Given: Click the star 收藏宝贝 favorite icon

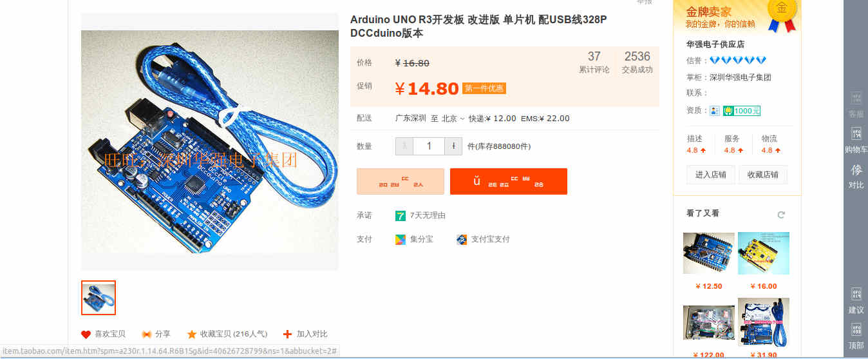Looking at the screenshot, I should (x=192, y=335).
